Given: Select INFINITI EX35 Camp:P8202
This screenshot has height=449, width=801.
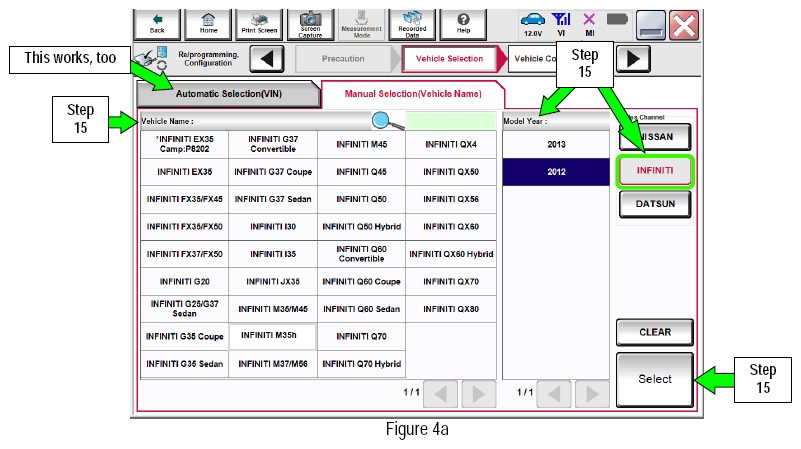Looking at the screenshot, I should tap(184, 145).
